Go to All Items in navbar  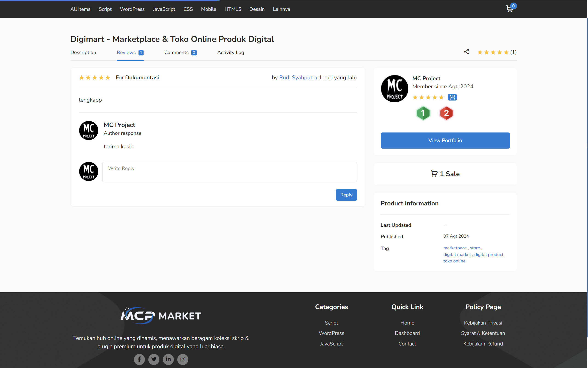[80, 9]
